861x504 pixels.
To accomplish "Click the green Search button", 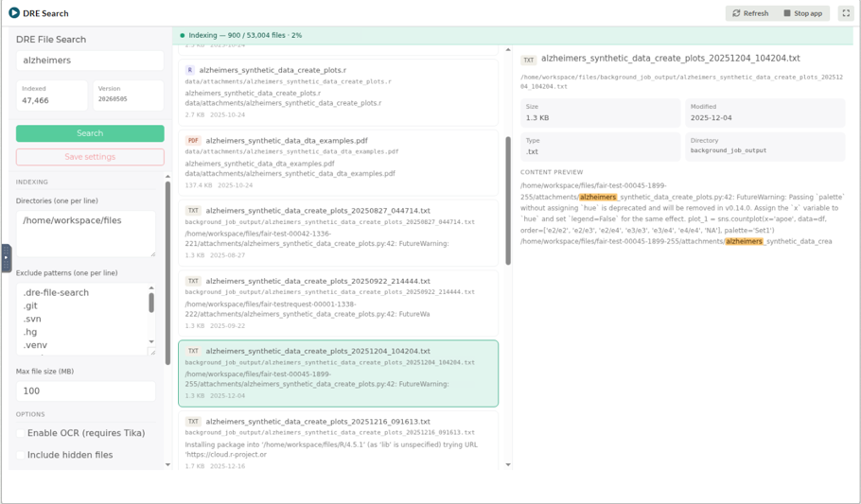I will point(90,133).
